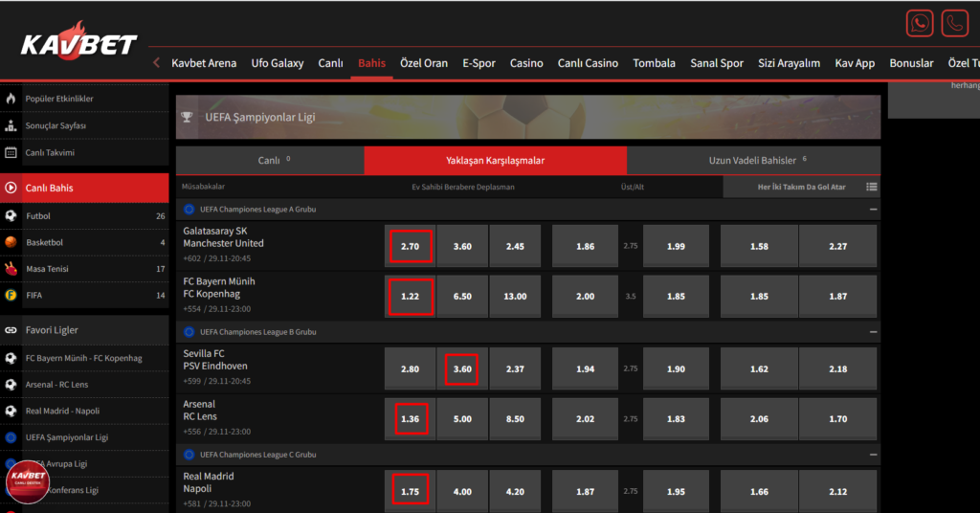Switch to the Uzun Vadeli Bahisler tab

pos(753,161)
